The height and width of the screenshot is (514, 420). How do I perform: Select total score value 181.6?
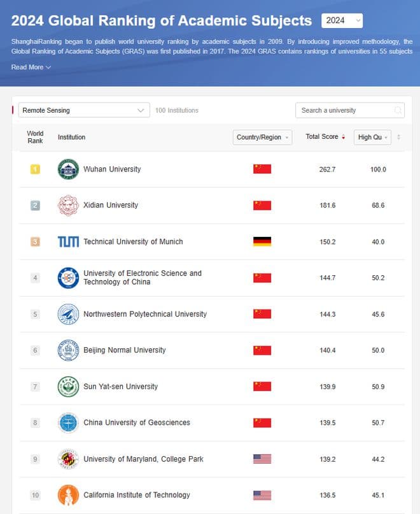click(328, 206)
